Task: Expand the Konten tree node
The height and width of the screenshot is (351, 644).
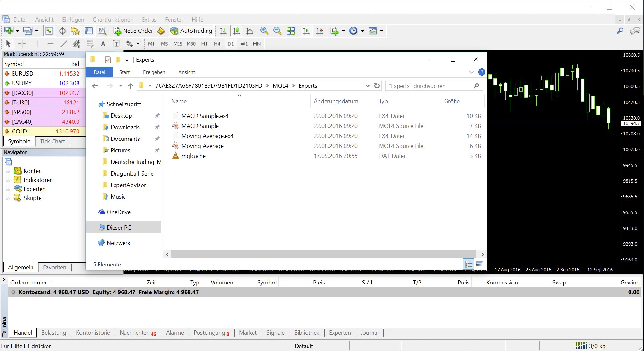Action: tap(8, 171)
